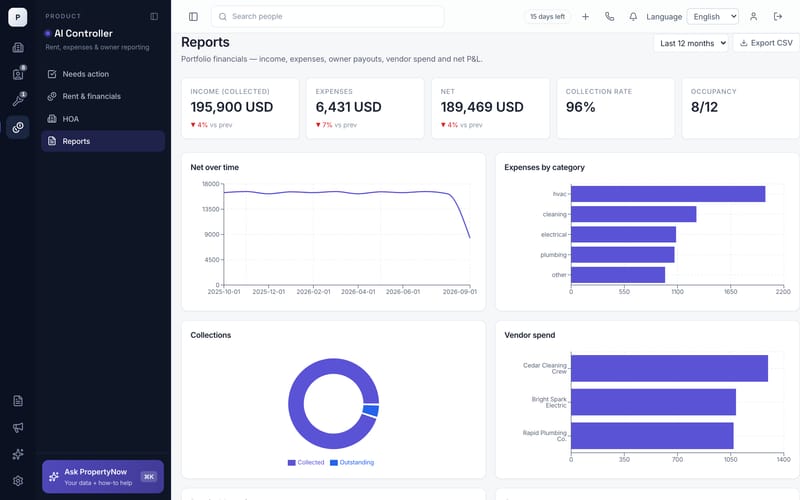Open Rent & financials menu item
This screenshot has width=800, height=500.
[x=103, y=96]
